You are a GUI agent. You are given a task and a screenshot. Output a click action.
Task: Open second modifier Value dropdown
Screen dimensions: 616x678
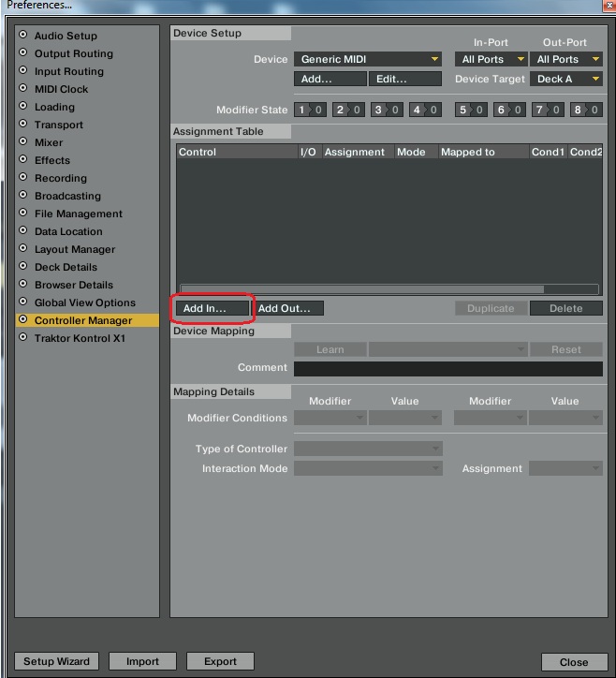pos(565,418)
